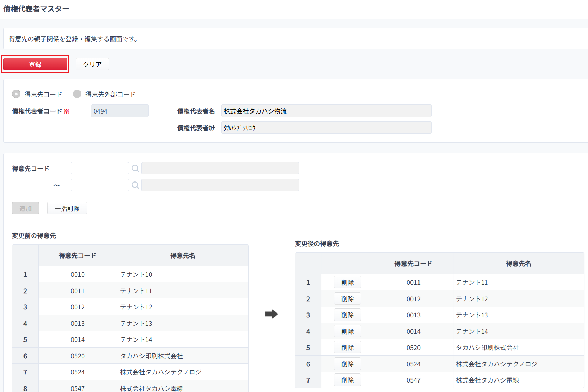Delete 株式会社タカハシテクノロジー row in 変更後 table
Viewport: 588px width, 392px height.
tap(347, 364)
